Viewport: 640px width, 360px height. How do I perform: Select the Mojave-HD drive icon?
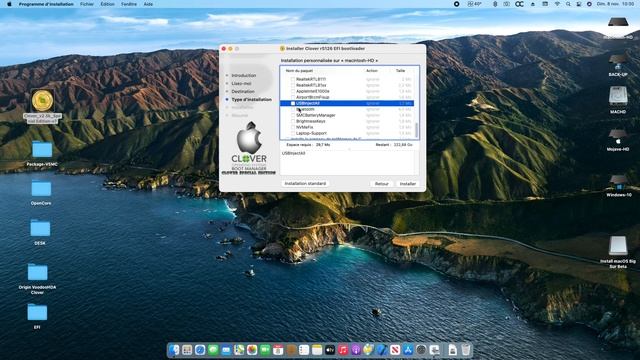pos(618,138)
